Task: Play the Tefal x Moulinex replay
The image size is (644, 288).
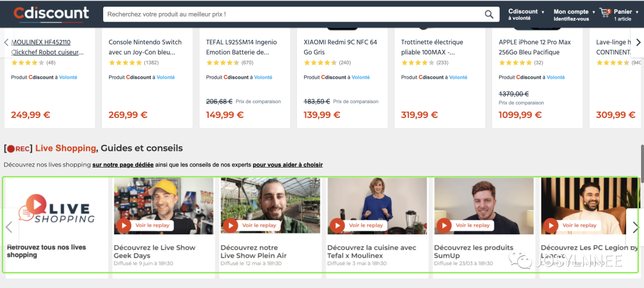Action: tap(338, 225)
